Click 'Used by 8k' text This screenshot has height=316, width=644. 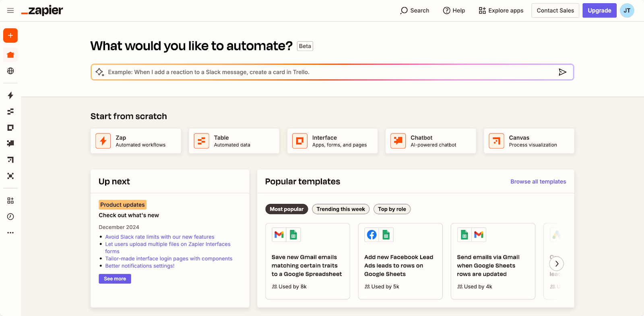[293, 287]
